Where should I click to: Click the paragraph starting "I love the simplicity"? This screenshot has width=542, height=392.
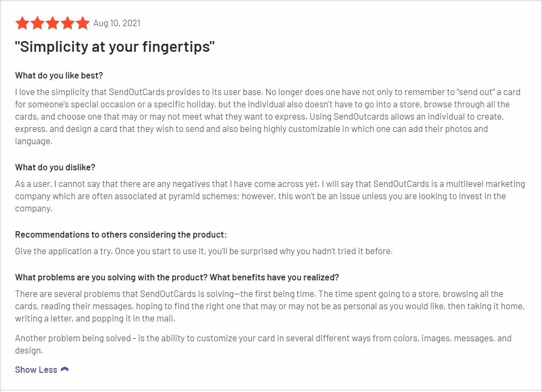tap(268, 117)
